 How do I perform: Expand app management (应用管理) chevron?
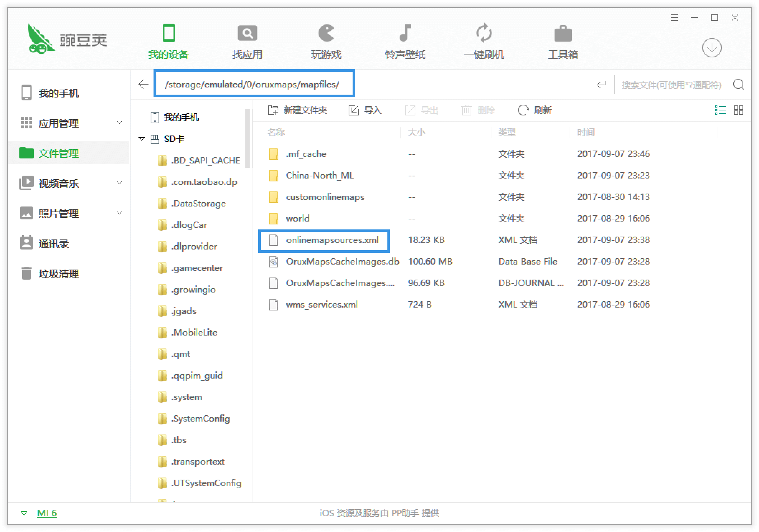pos(119,123)
